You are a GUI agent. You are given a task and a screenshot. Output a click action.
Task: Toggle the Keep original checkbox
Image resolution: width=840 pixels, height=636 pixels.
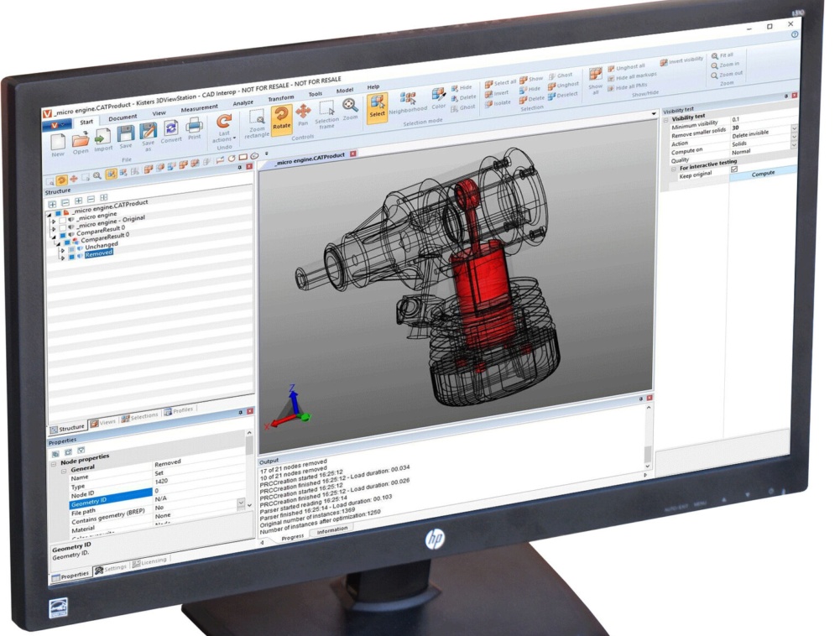click(734, 169)
